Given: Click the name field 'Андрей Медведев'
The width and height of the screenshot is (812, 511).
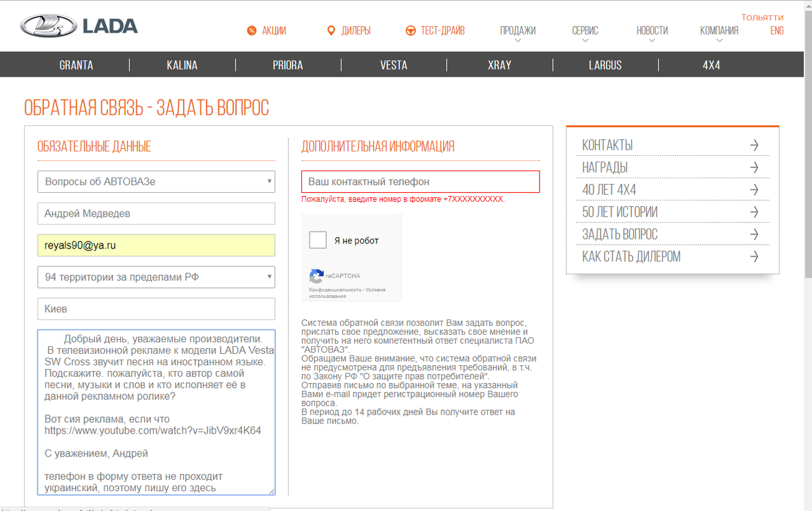Looking at the screenshot, I should pyautogui.click(x=156, y=213).
